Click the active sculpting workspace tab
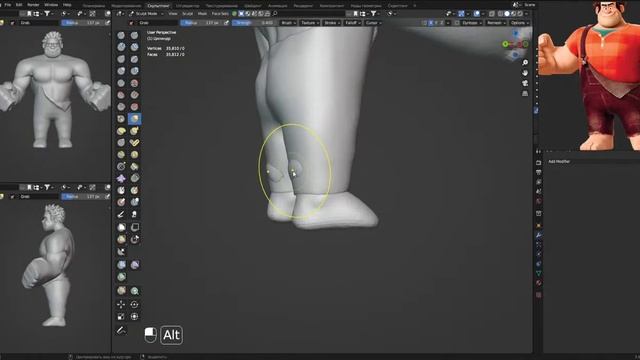Image resolution: width=640 pixels, height=360 pixels. pos(158,6)
